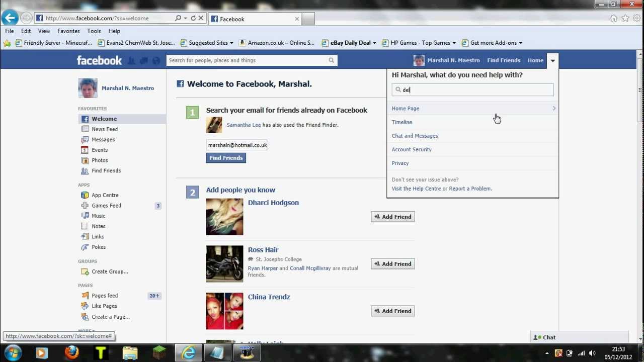Image resolution: width=644 pixels, height=362 pixels.
Task: Click the browser Back arrow button
Action: (x=10, y=18)
